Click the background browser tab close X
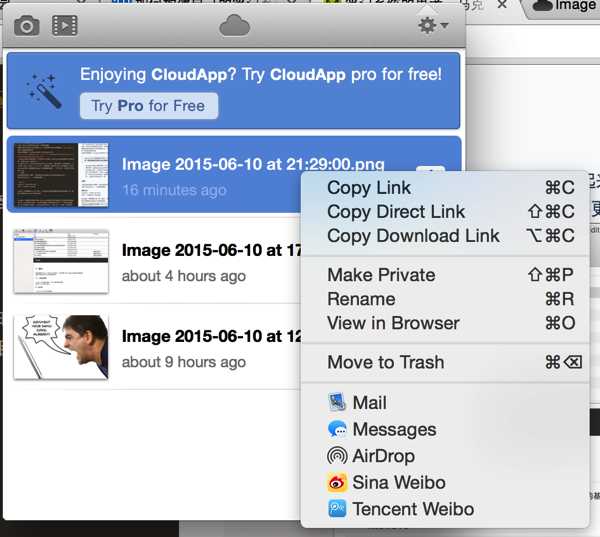 502,5
